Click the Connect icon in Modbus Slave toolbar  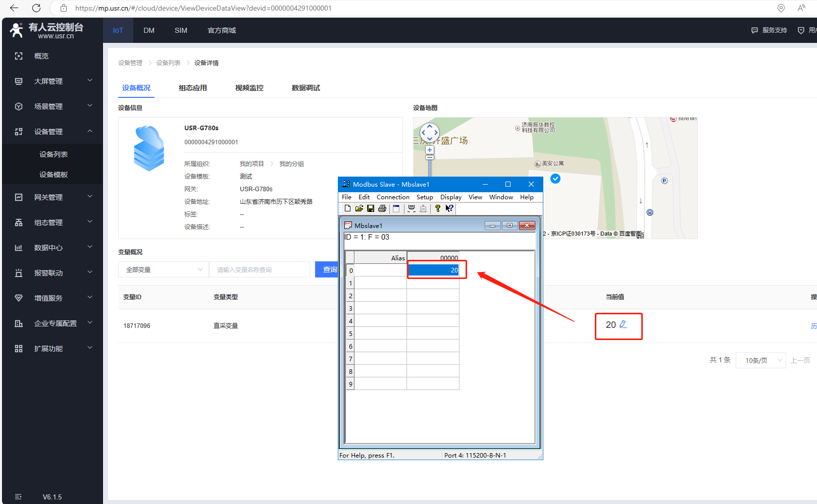[x=412, y=208]
